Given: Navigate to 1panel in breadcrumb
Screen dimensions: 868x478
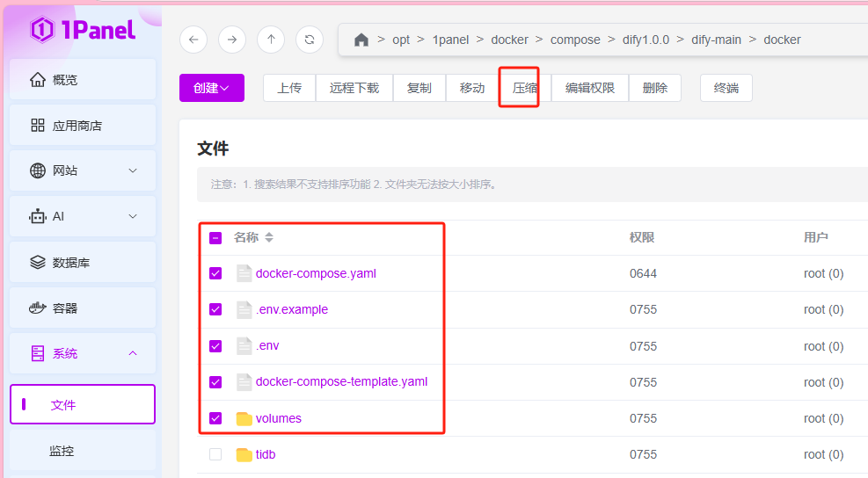Looking at the screenshot, I should 450,40.
